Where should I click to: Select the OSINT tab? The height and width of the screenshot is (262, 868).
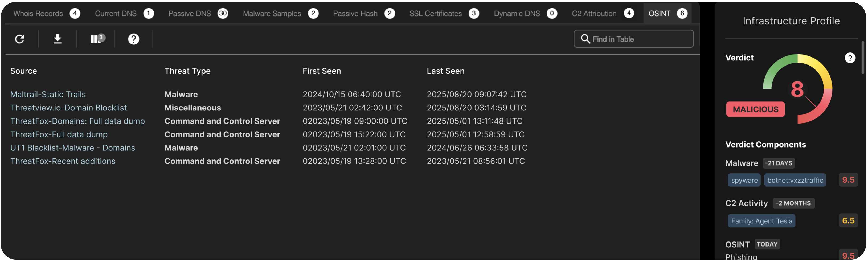pyautogui.click(x=668, y=14)
